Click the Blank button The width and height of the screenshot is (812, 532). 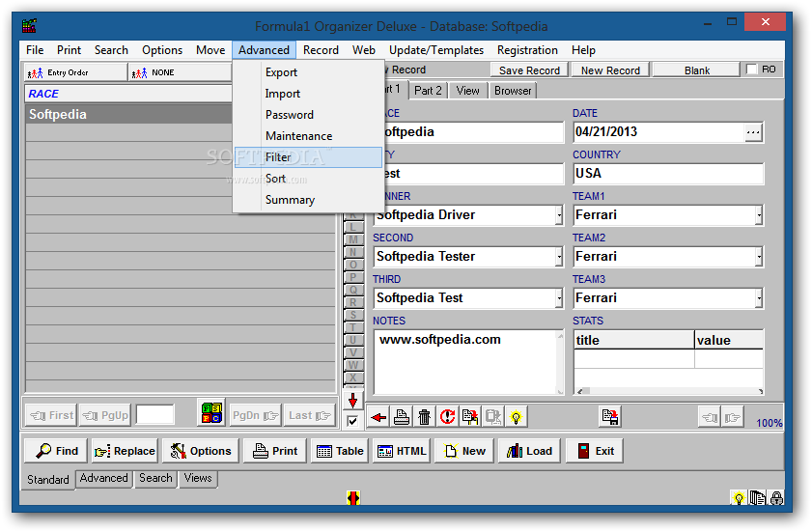[696, 70]
